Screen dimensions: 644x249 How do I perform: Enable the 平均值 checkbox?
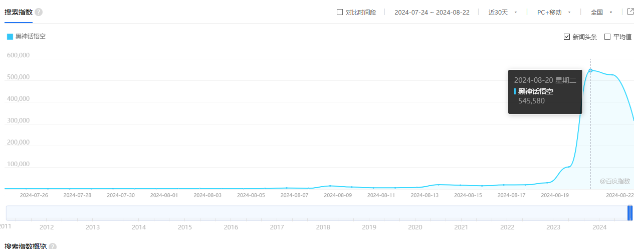click(607, 37)
